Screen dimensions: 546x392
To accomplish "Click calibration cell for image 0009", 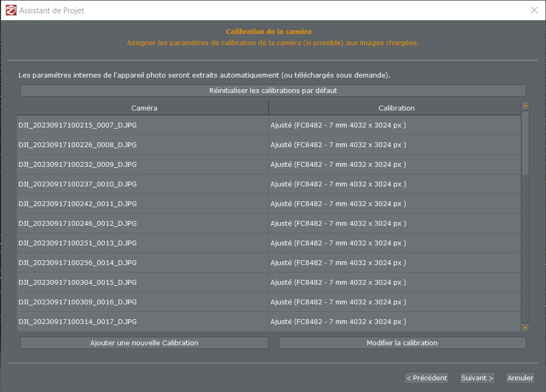I will coord(395,165).
